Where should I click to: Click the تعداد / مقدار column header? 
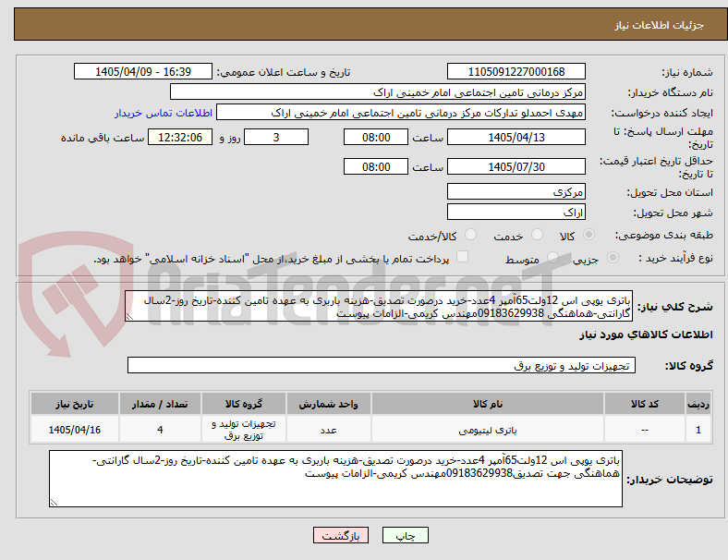(160, 404)
